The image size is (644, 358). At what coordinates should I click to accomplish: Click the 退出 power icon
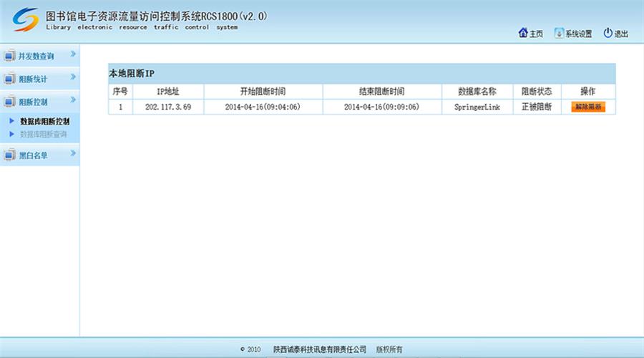tap(608, 33)
